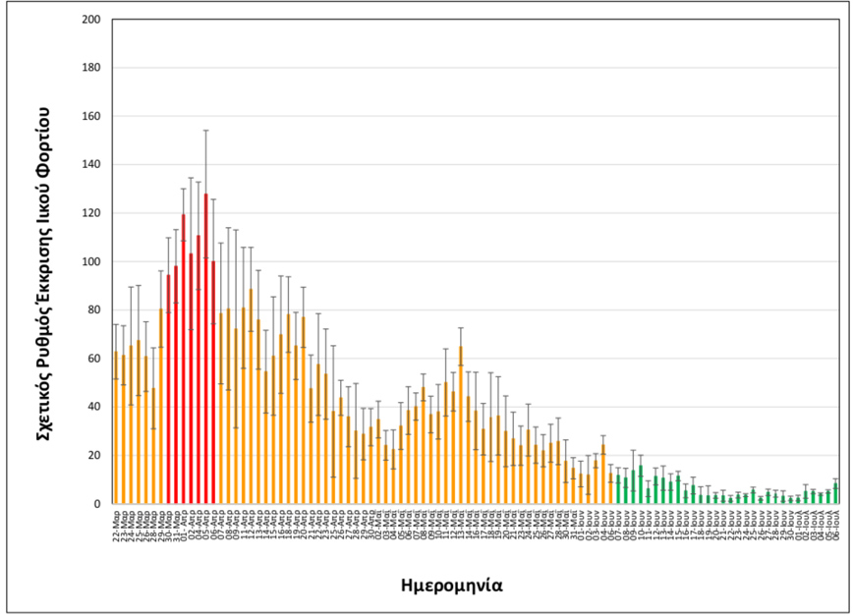Click the first green bar after the orange bars

(x=618, y=490)
